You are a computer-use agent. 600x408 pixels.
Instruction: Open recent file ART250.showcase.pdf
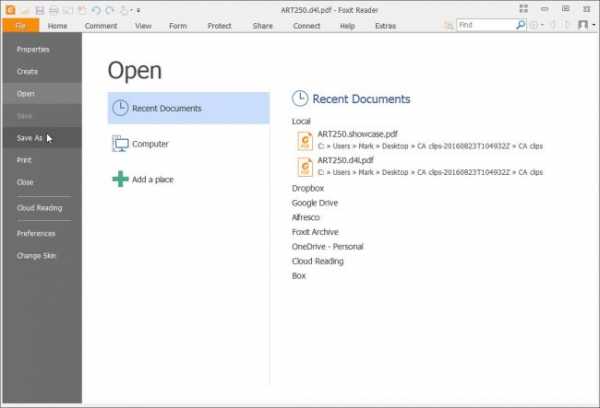[x=420, y=140]
